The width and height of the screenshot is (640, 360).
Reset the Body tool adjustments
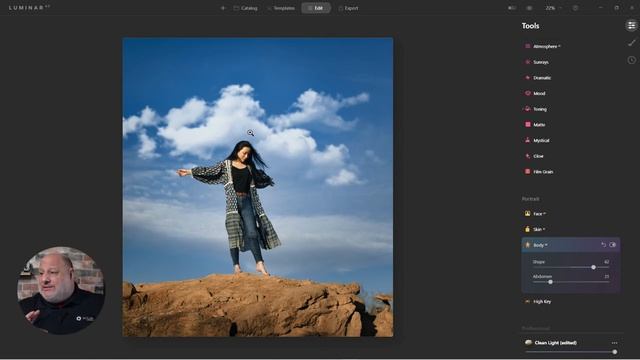click(x=603, y=244)
